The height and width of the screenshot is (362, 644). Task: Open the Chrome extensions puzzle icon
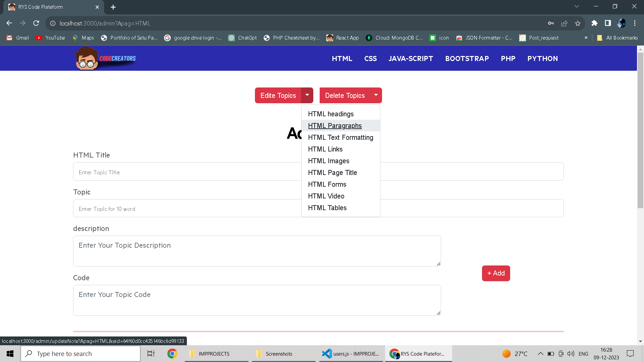coord(594,23)
